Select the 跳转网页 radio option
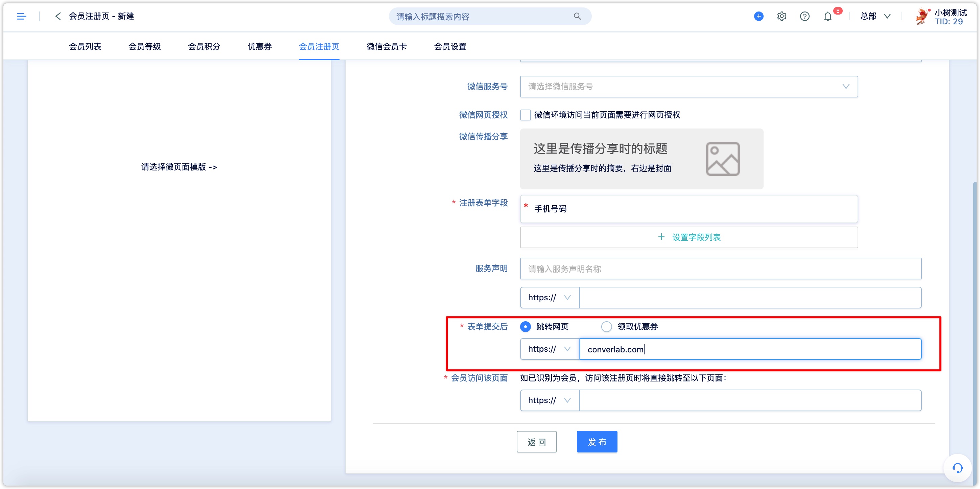 click(525, 327)
